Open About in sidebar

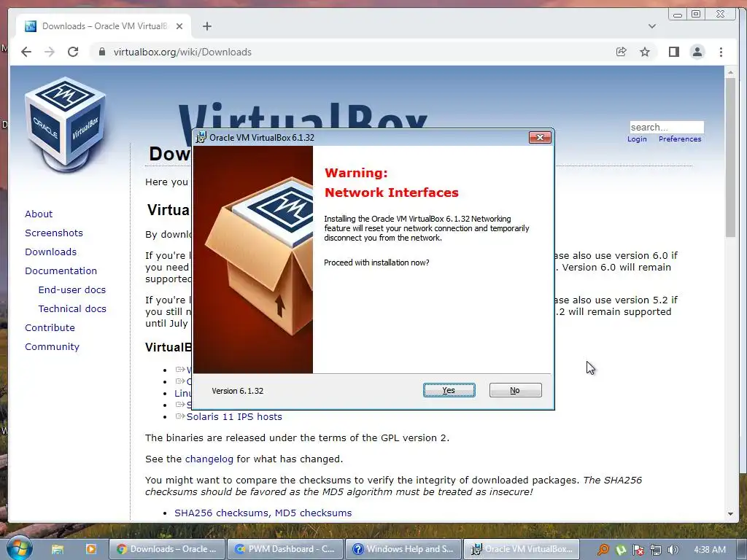pyautogui.click(x=39, y=214)
